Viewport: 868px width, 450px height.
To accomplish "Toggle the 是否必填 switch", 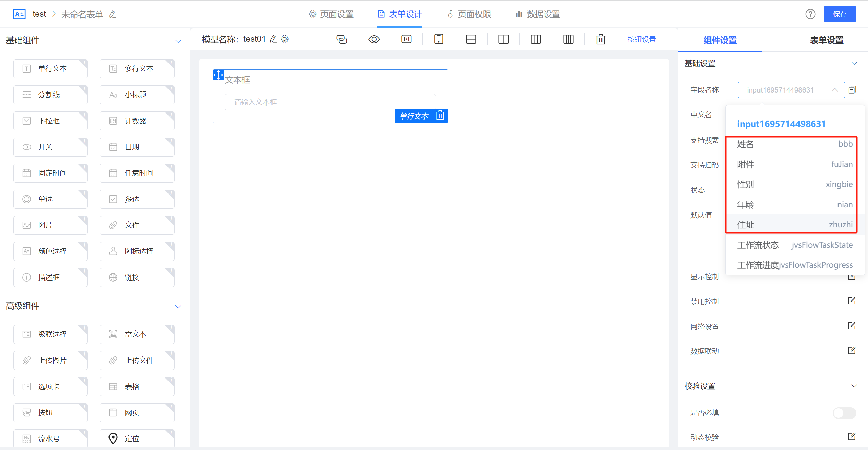I will coord(844,413).
